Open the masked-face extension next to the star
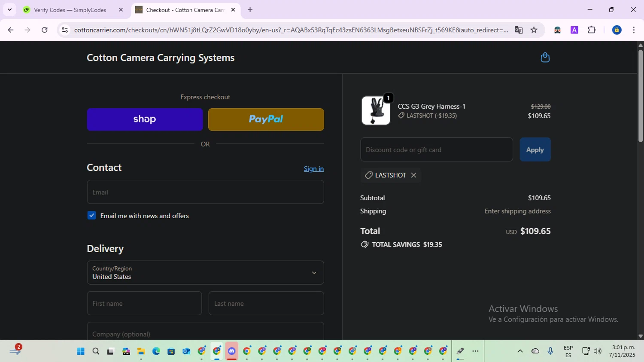Viewport: 644px width, 362px height. [x=557, y=30]
